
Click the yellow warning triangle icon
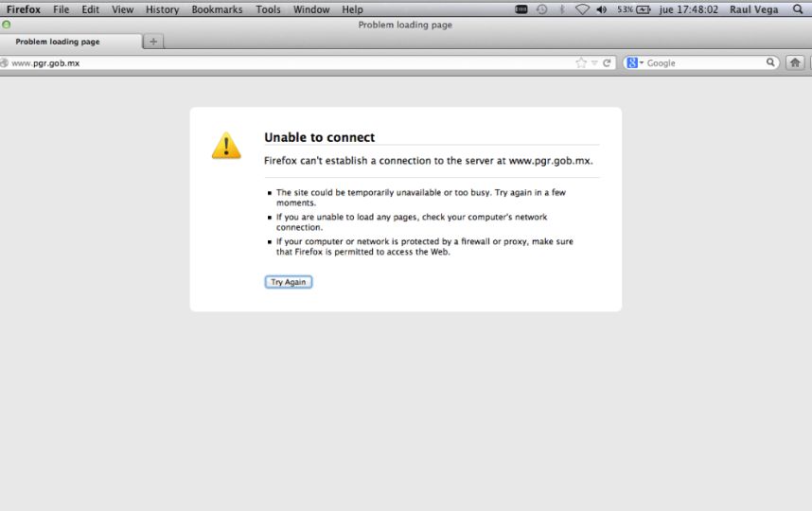click(226, 146)
